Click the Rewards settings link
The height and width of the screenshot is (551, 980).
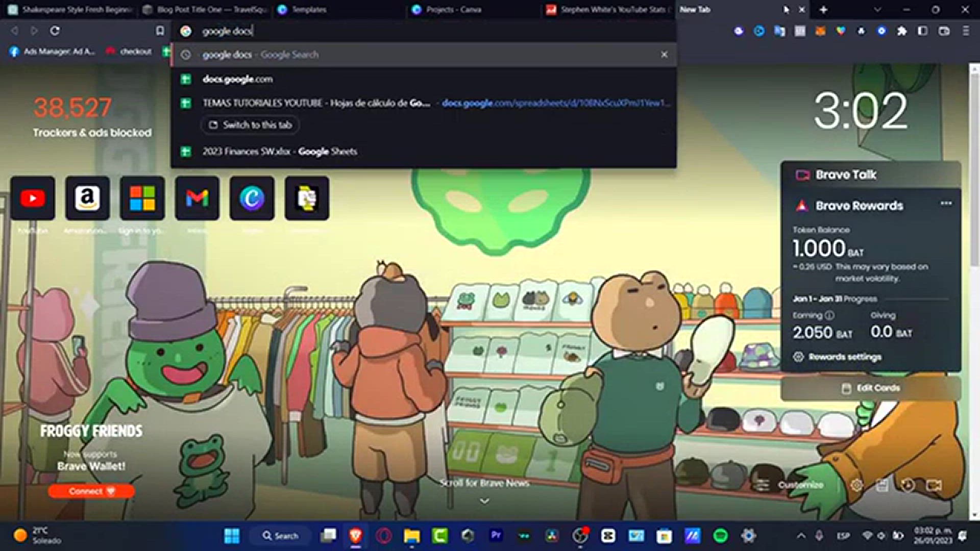[844, 357]
